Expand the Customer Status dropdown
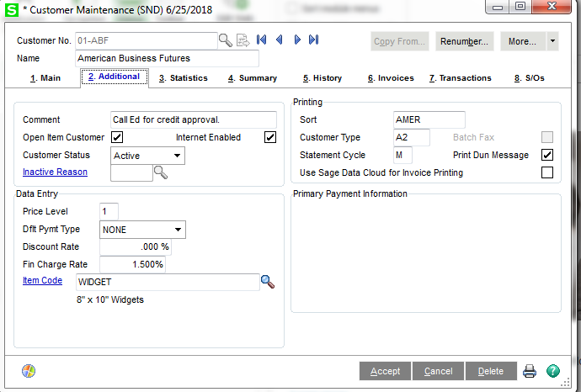 pos(177,156)
